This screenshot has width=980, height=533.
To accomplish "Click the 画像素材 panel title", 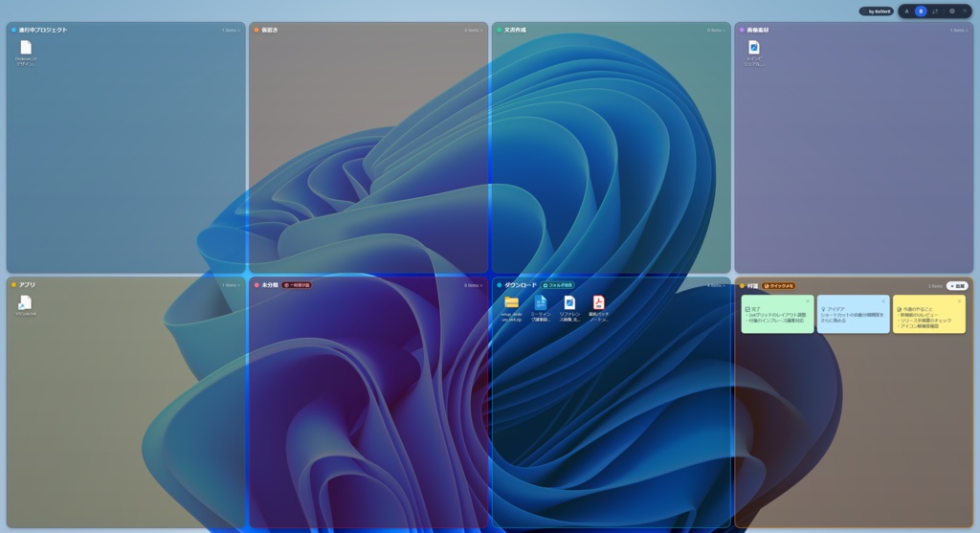I will click(x=758, y=30).
